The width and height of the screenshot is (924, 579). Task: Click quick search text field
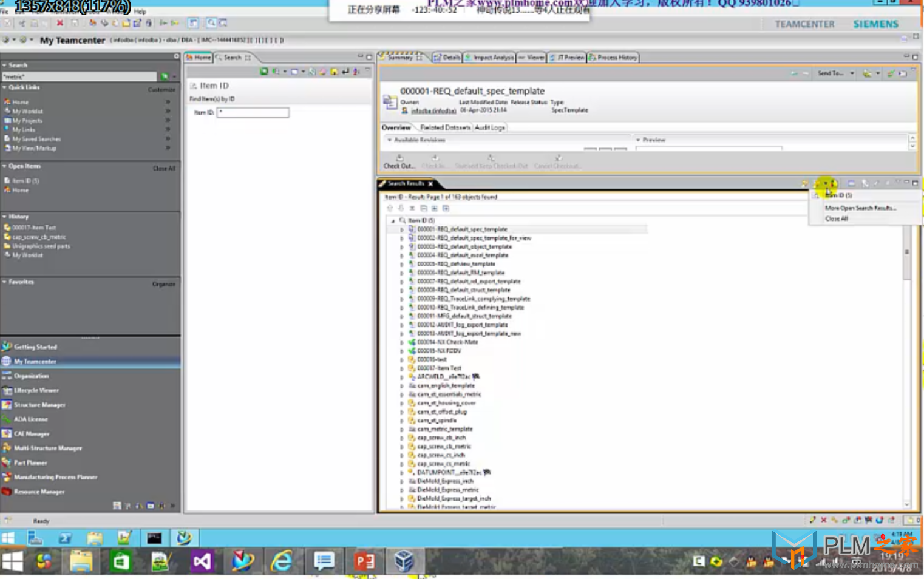(79, 77)
